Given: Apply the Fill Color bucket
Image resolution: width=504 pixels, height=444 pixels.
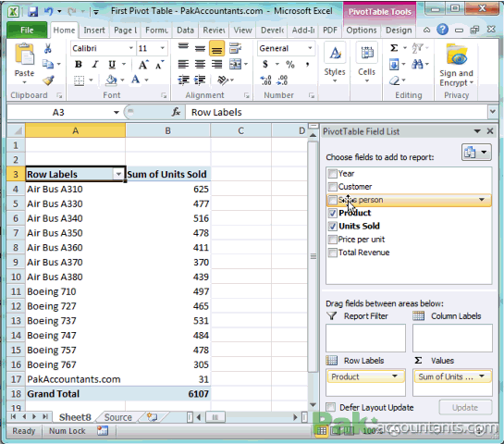Looking at the screenshot, I should click(111, 80).
